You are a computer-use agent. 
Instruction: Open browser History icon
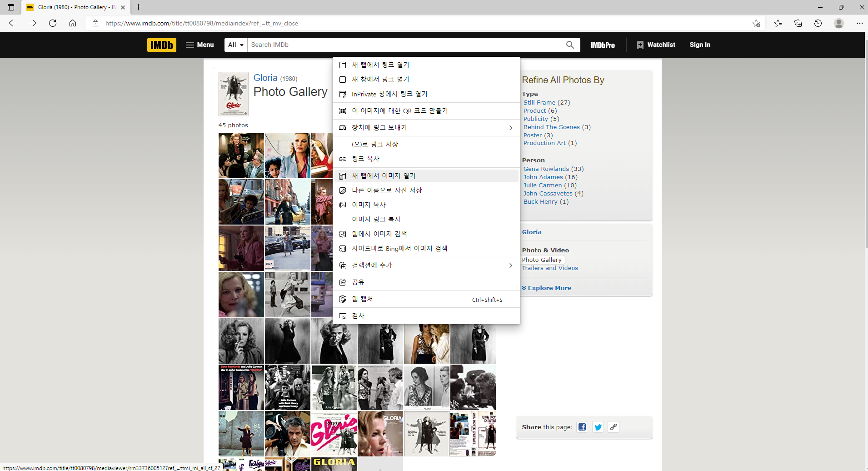(x=818, y=23)
